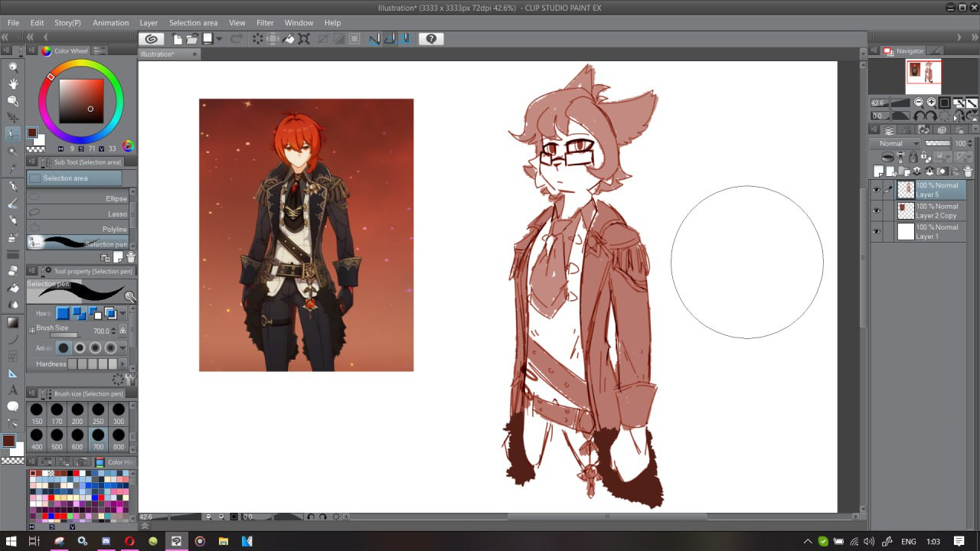
Task: Click zoom in button in Navigator
Action: coord(932,103)
